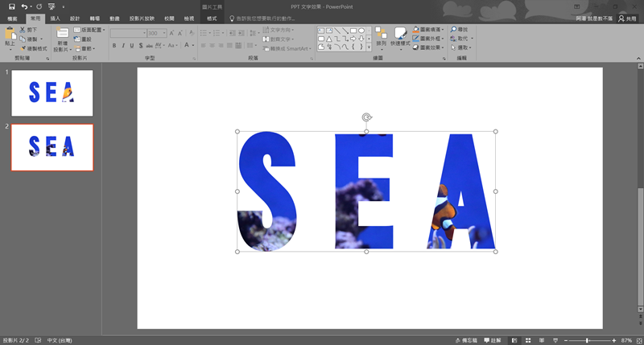This screenshot has height=345, width=644.
Task: Switch to the Insert (插入) tab
Action: click(55, 18)
